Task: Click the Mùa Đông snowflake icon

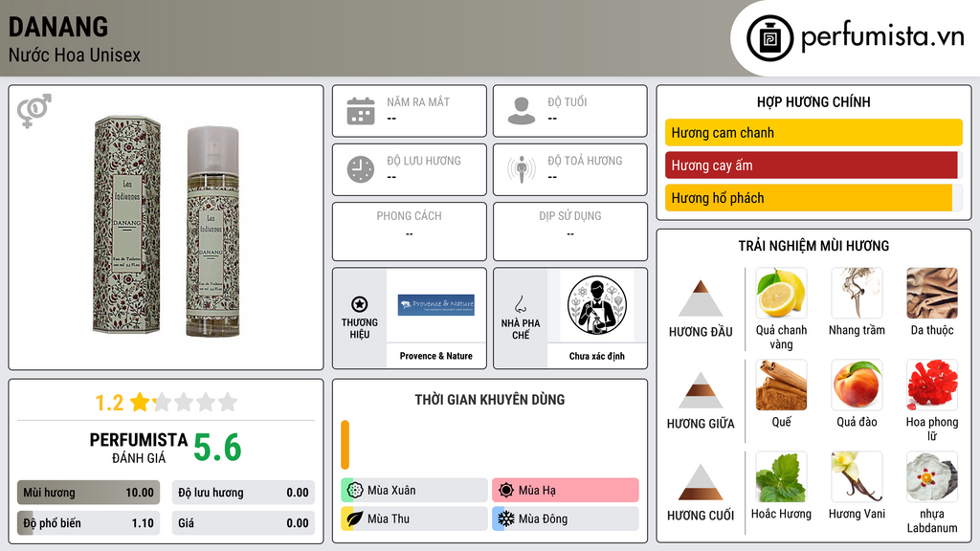Action: [x=506, y=518]
